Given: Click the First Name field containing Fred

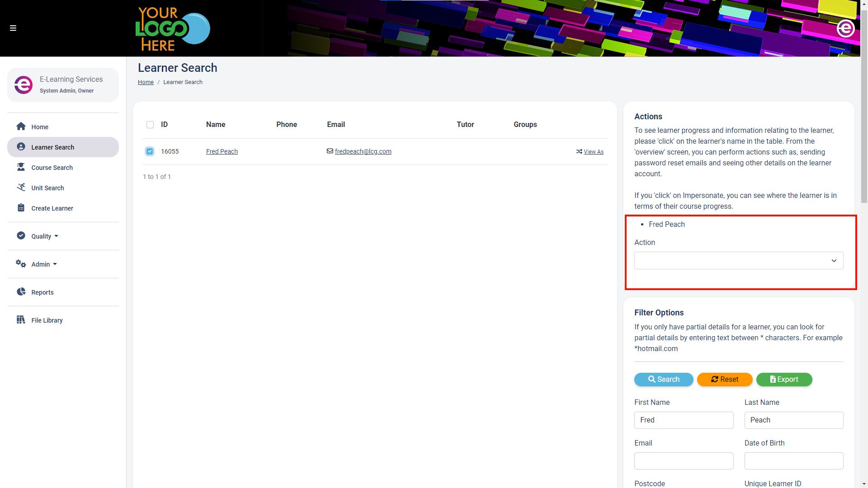Looking at the screenshot, I should click(x=684, y=420).
